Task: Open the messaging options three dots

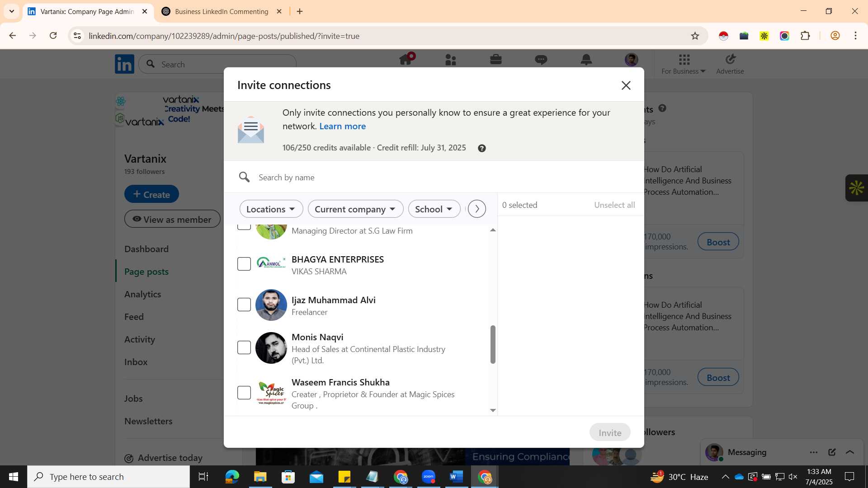Action: pos(814,452)
